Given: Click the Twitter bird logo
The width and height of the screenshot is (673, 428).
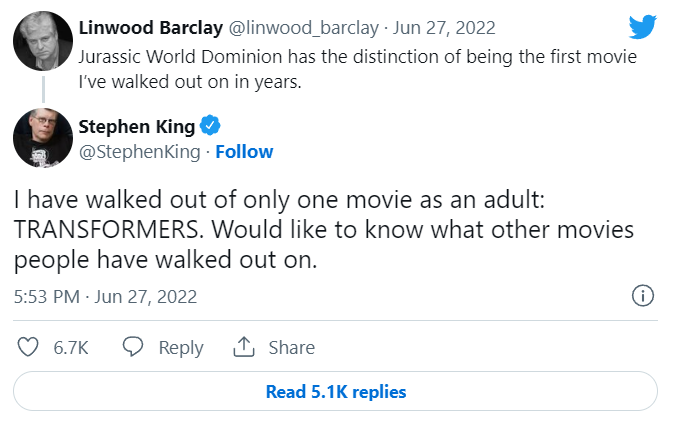Looking at the screenshot, I should [642, 27].
